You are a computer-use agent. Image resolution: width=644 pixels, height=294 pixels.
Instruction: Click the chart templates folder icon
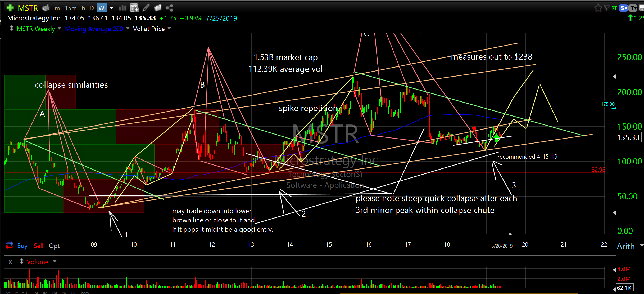(x=158, y=8)
